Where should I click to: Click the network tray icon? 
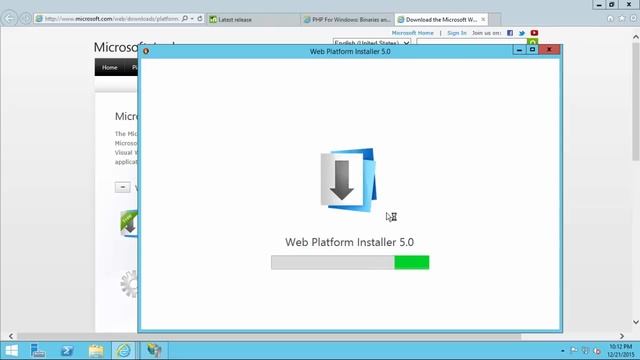585,350
